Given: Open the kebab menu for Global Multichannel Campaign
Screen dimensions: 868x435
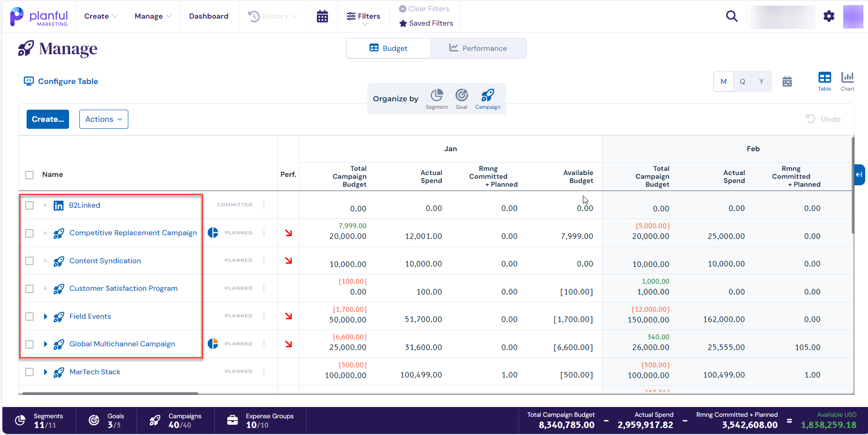Looking at the screenshot, I should coord(264,344).
